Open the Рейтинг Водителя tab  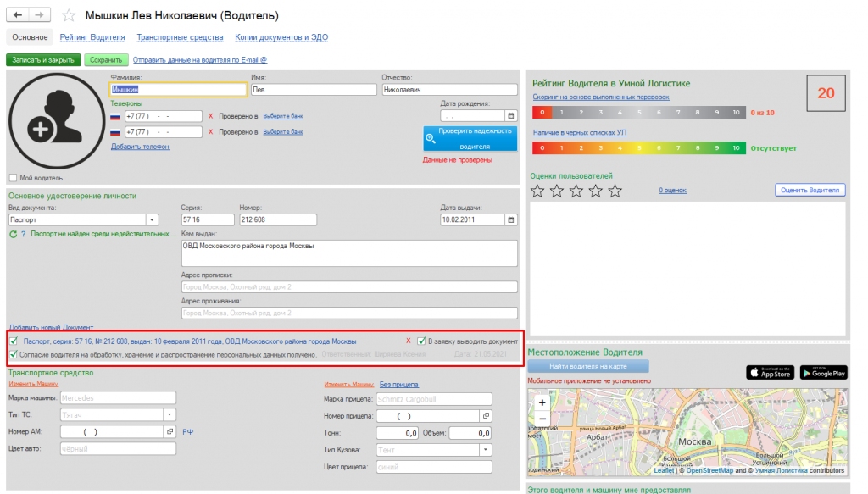coord(92,37)
